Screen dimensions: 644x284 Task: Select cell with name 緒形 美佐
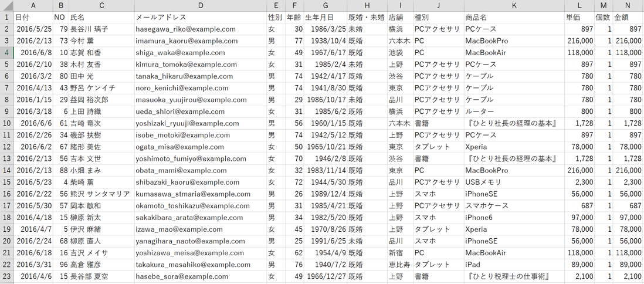tap(102, 147)
